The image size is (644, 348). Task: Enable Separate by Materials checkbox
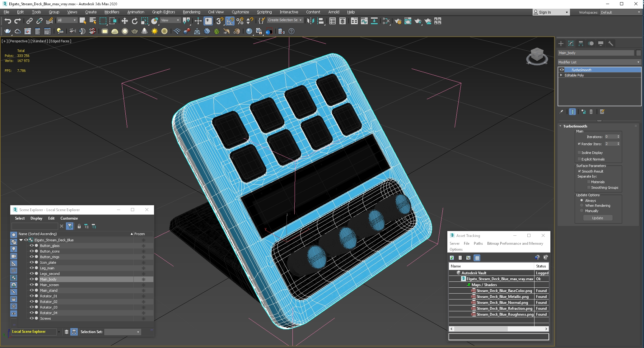click(x=589, y=182)
